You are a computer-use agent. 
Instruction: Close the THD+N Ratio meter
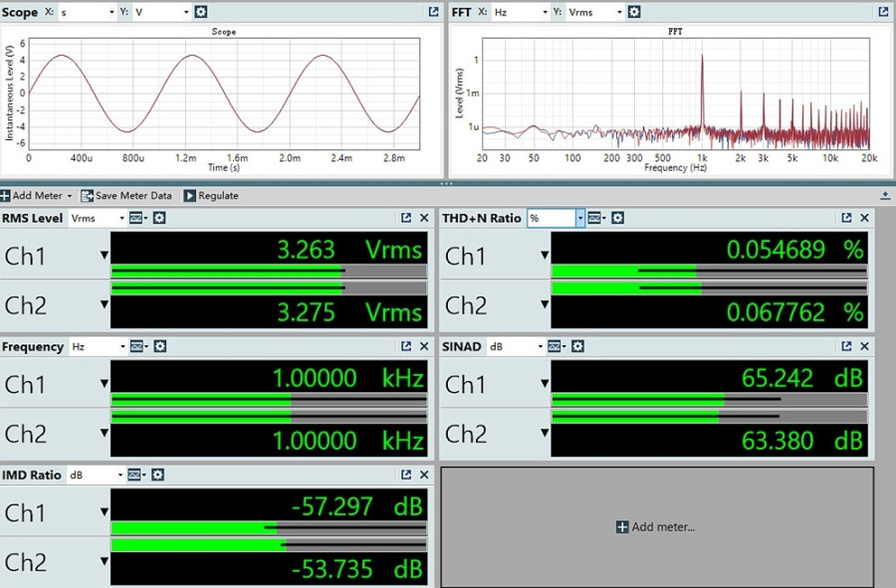click(864, 218)
